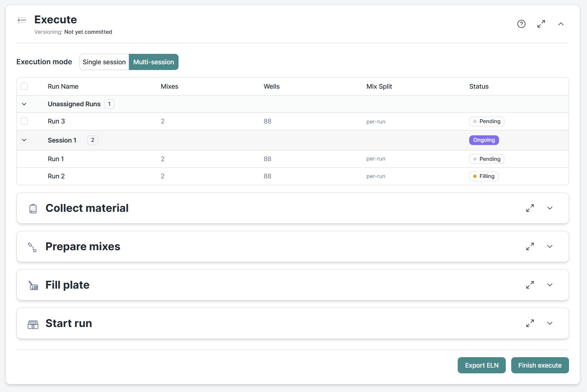587x392 pixels.
Task: Click the Start run instrument icon
Action: coord(33,324)
